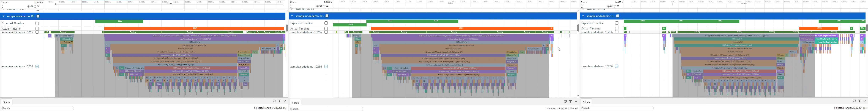Collapse the left Slices panel with chevron
868x111 pixels.
coord(285,101)
